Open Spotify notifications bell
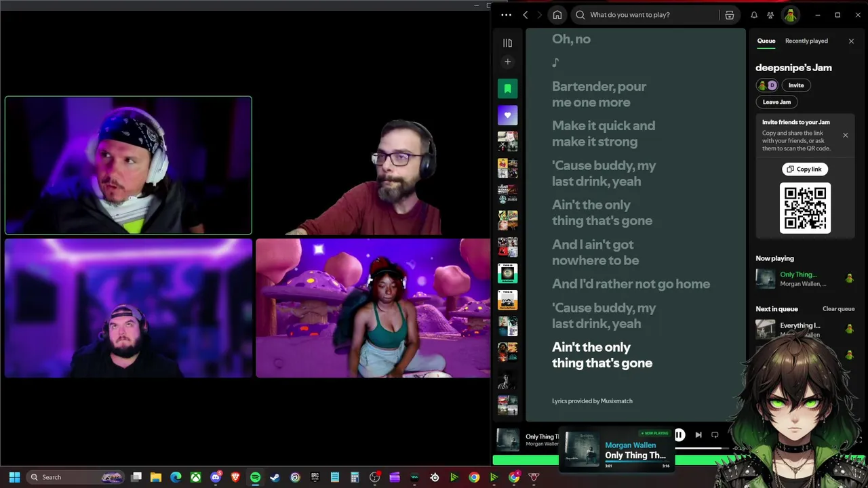 pyautogui.click(x=754, y=15)
